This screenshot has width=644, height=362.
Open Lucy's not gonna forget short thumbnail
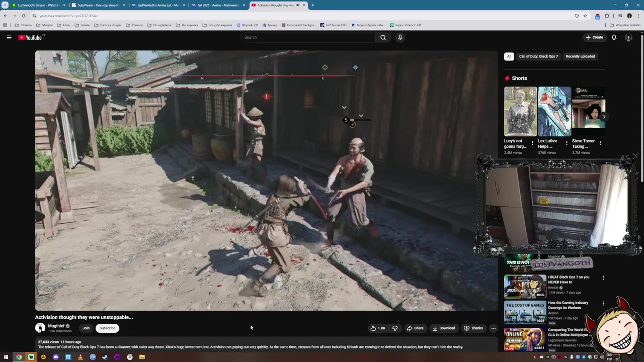(520, 111)
